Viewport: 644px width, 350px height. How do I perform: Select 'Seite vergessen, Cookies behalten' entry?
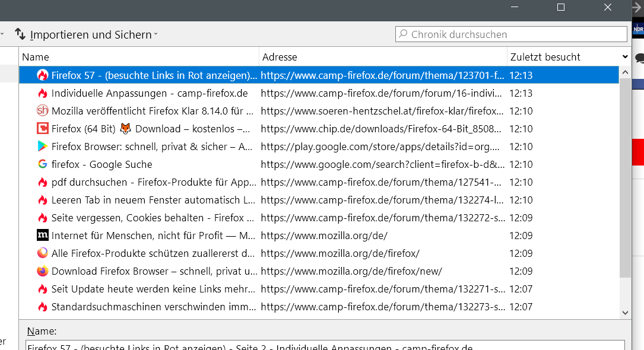point(319,218)
